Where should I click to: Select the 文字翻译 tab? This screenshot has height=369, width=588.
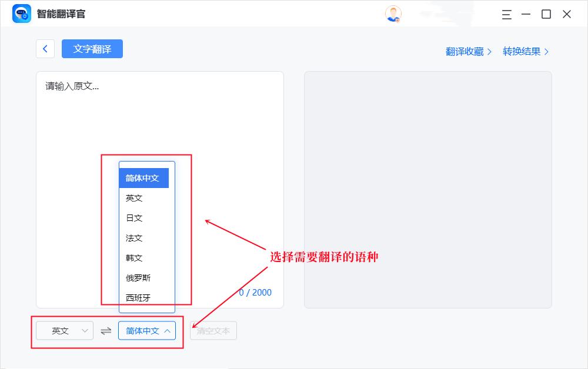[92, 49]
